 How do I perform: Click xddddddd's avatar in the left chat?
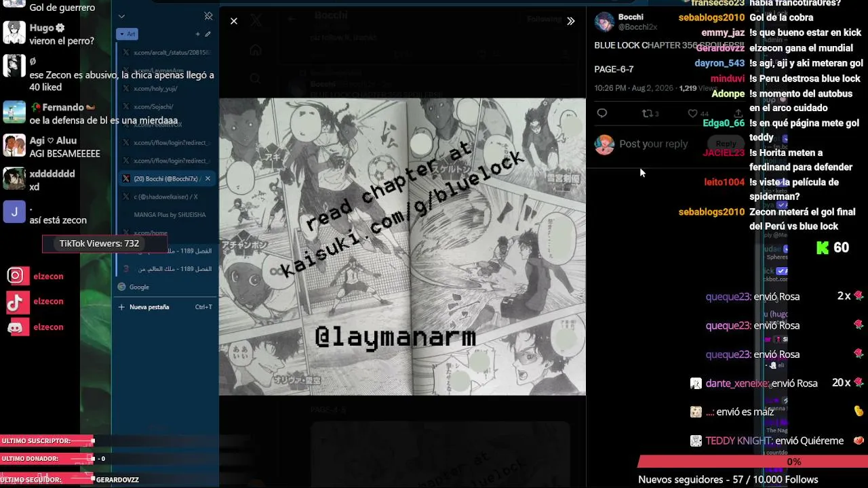click(14, 179)
